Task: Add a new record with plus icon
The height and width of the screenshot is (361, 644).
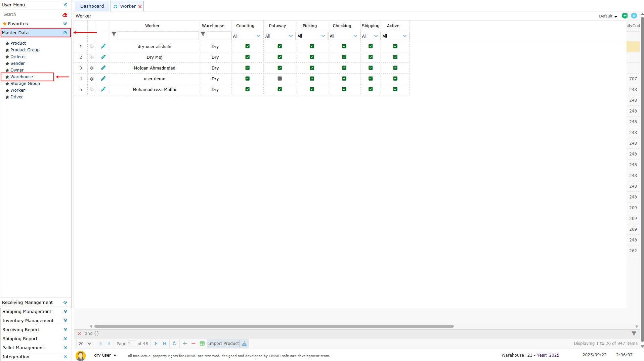Action: tap(185, 344)
